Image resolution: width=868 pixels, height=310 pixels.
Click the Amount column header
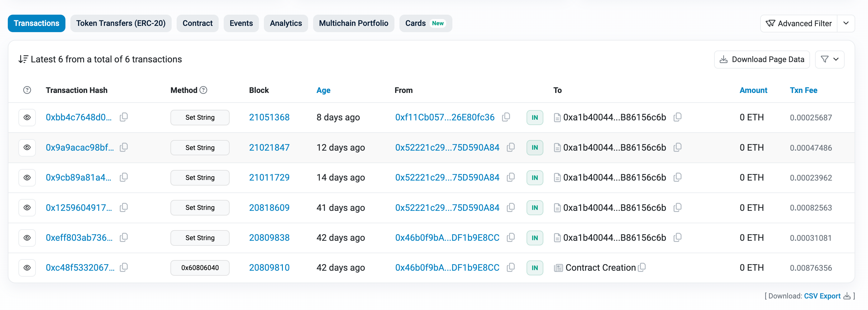753,90
